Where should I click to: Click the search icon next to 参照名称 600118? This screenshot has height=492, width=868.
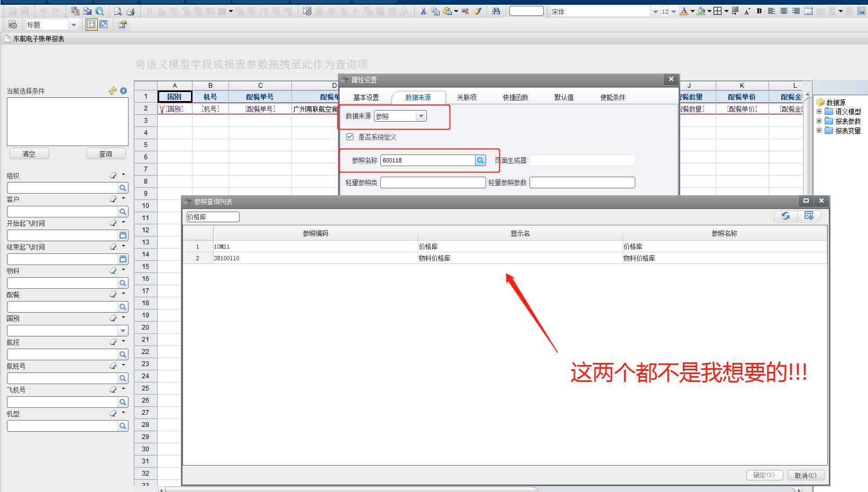pos(480,160)
